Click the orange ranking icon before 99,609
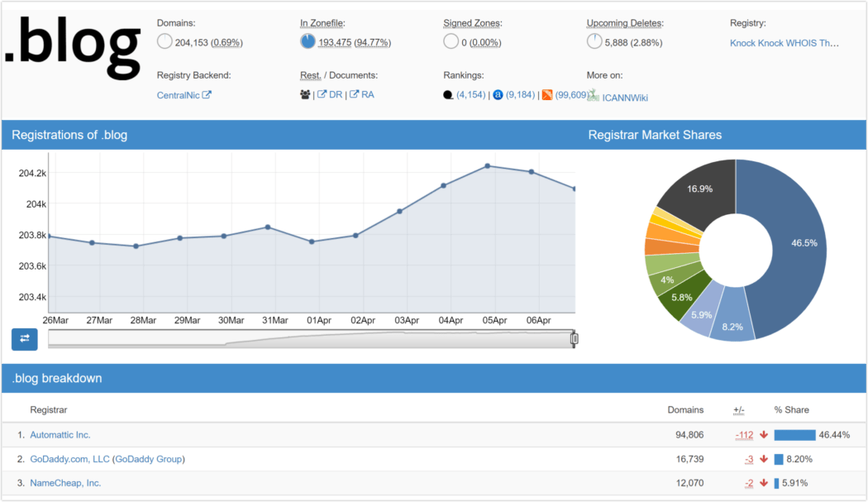868x502 pixels. [547, 95]
